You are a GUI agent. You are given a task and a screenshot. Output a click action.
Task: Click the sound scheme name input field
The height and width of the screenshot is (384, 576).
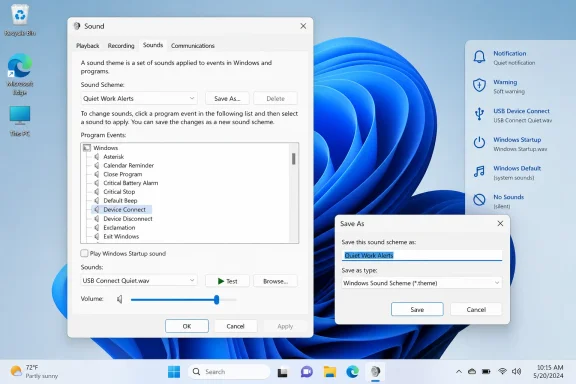[422, 255]
